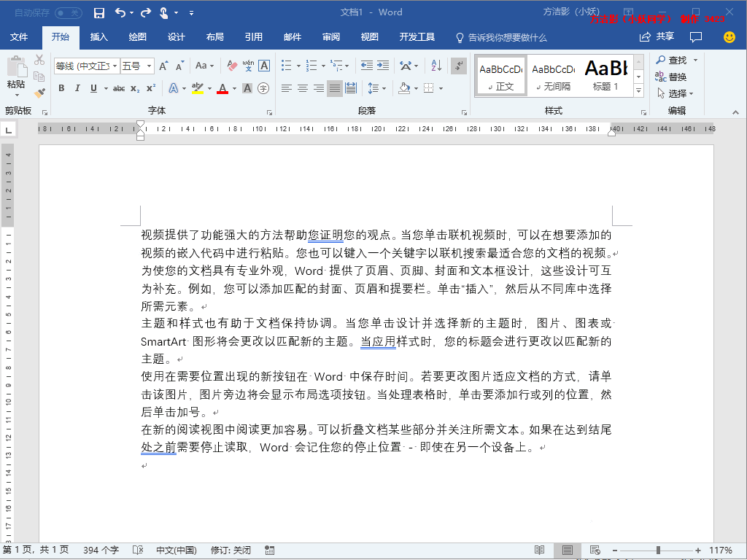
Task: Open the 选择 dropdown in editing group
Action: (675, 93)
